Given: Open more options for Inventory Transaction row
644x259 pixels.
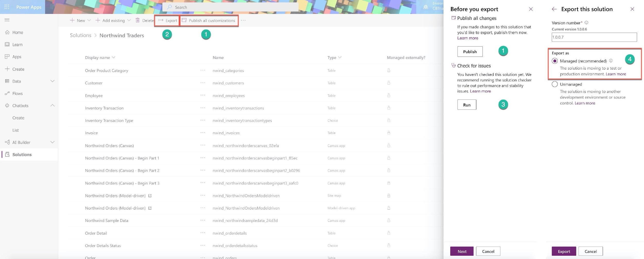Looking at the screenshot, I should [x=203, y=108].
